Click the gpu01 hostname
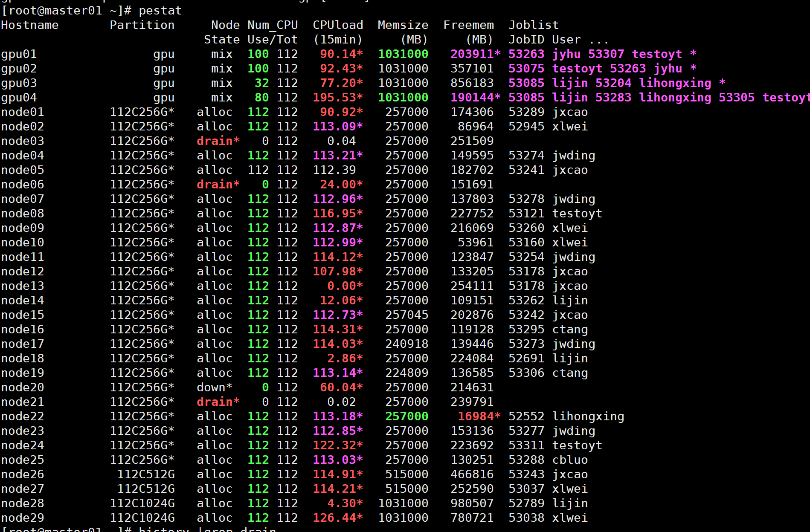810x532 pixels. click(x=19, y=54)
